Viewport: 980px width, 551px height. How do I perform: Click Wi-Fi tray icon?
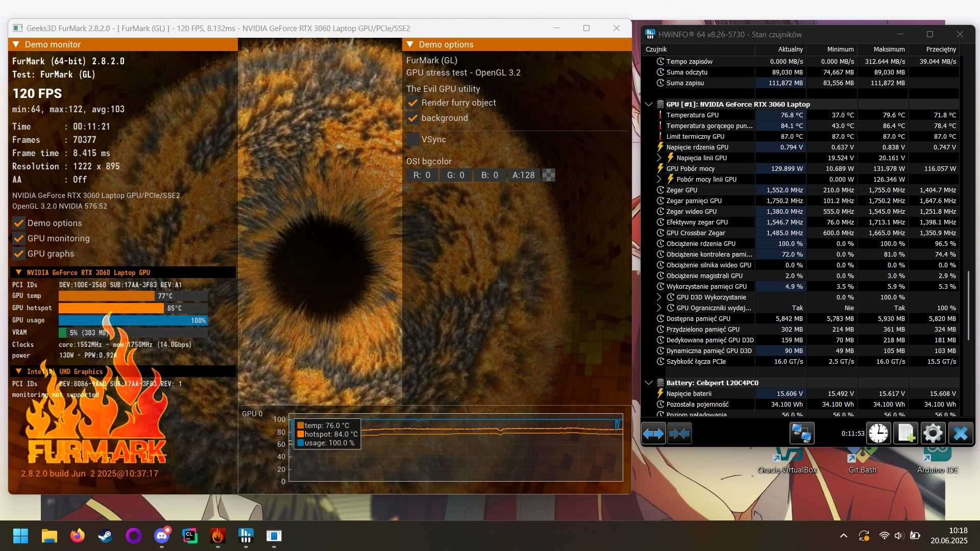(884, 536)
